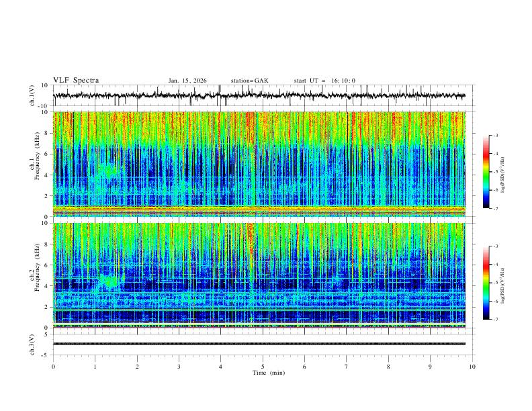
Task: Click the "8" kHz tick on ch.1 spectrogram axis
Action: [x=47, y=133]
